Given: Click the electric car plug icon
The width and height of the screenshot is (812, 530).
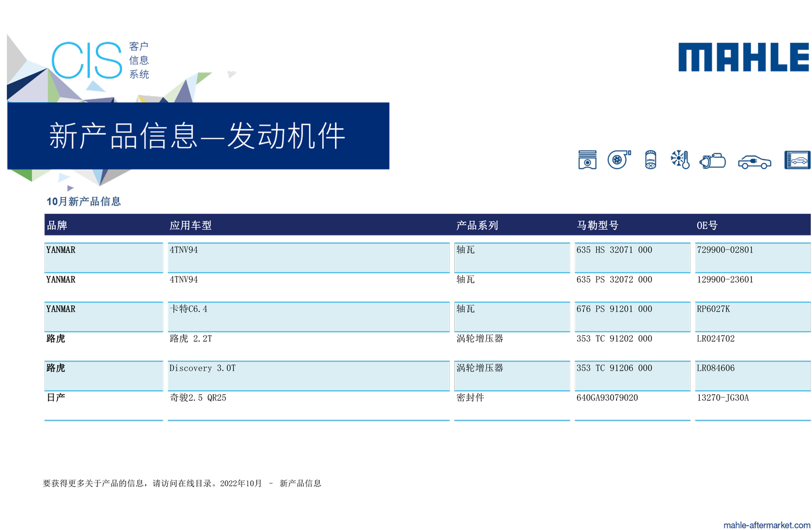Looking at the screenshot, I should [x=755, y=162].
